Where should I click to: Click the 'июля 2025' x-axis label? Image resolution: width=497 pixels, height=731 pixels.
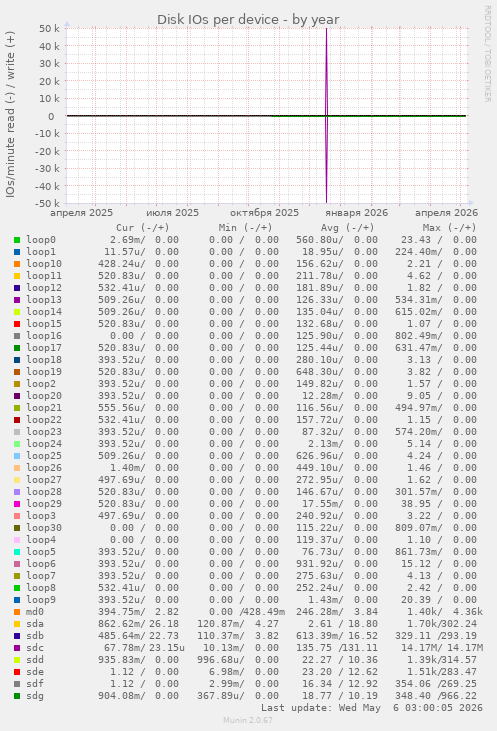173,213
